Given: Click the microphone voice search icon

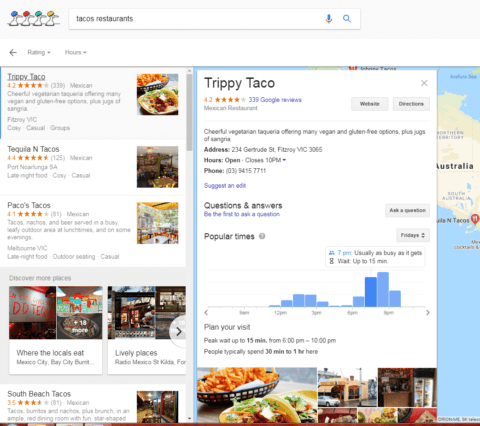Looking at the screenshot, I should click(329, 19).
